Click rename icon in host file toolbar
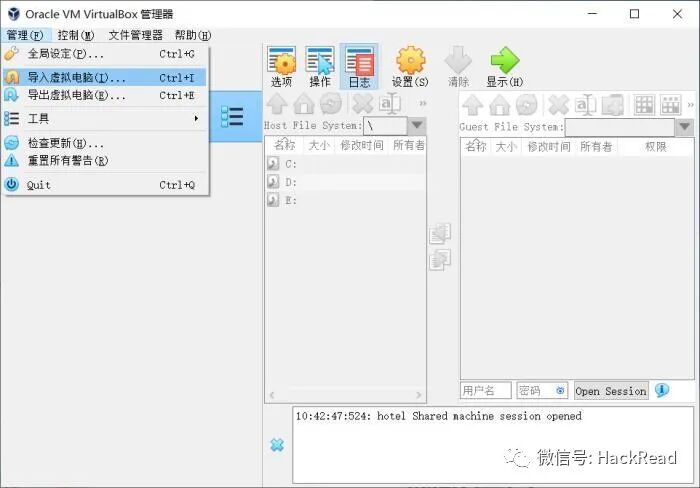This screenshot has width=700, height=488. coord(390,104)
